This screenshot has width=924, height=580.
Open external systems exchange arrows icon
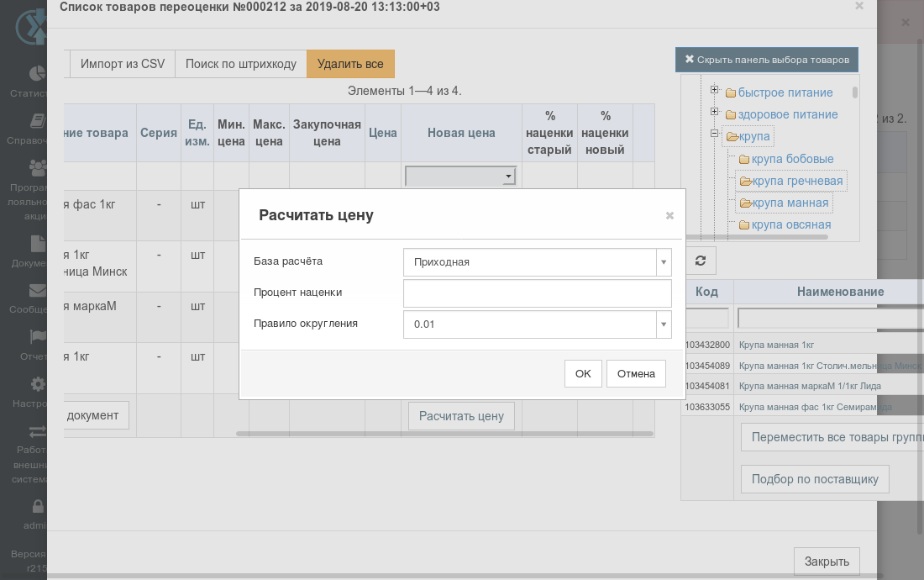coord(38,431)
